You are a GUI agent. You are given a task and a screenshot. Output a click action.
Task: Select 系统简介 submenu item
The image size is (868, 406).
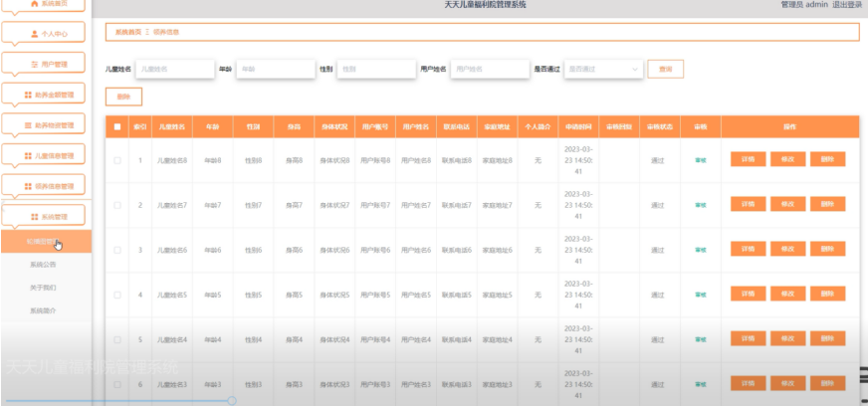43,310
